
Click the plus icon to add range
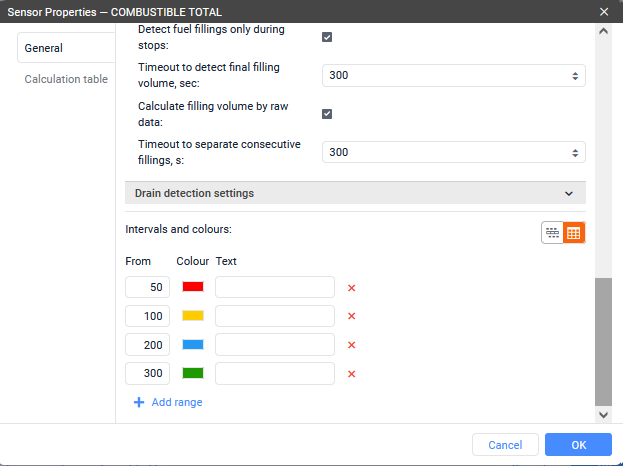pyautogui.click(x=139, y=402)
